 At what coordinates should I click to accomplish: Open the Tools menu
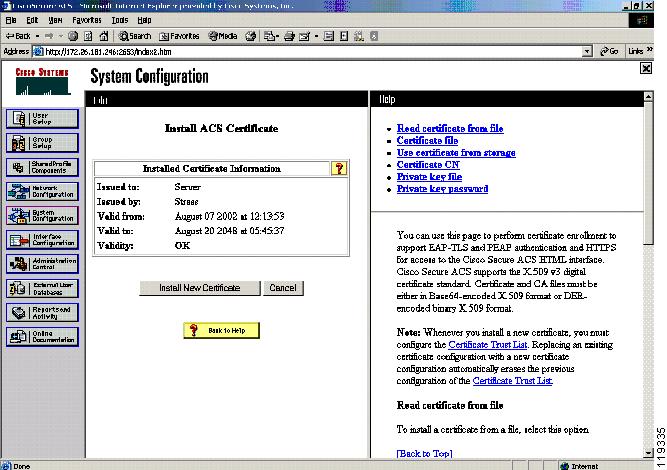120,20
